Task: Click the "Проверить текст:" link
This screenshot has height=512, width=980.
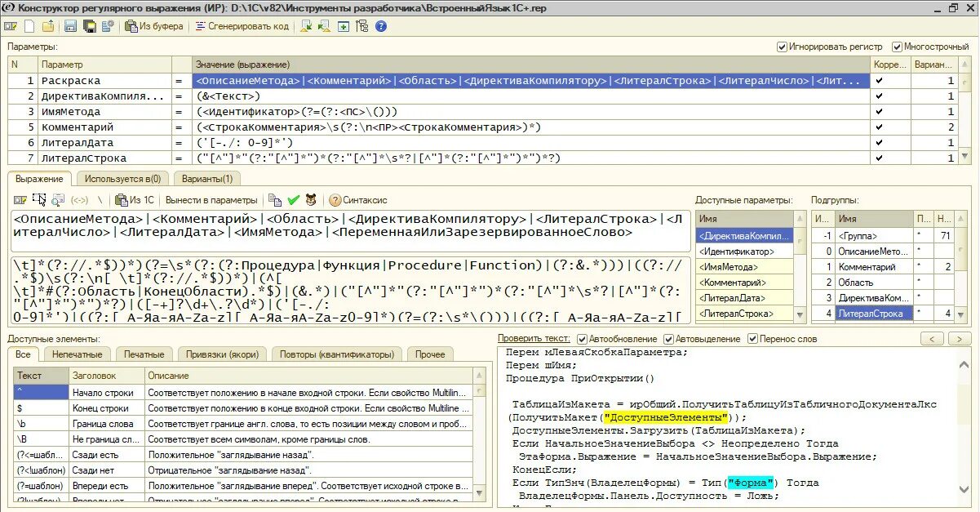Action: coord(534,339)
